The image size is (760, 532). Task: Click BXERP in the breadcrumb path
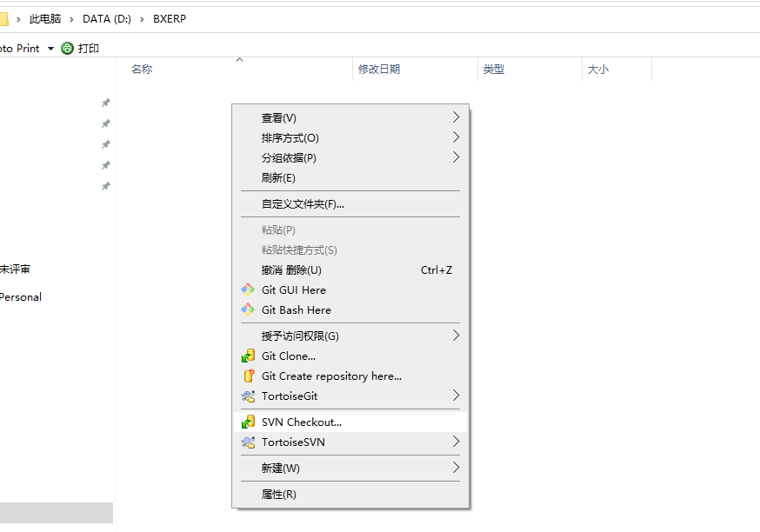tap(170, 19)
